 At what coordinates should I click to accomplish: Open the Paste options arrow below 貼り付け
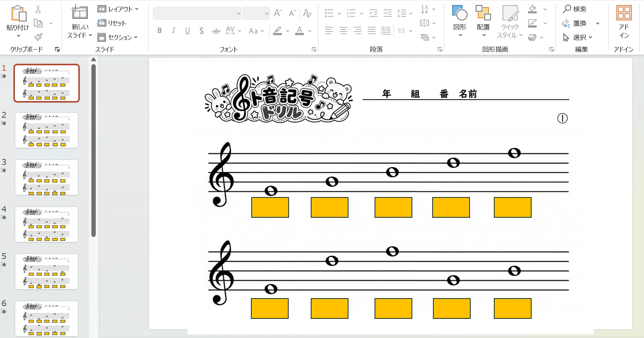[x=18, y=36]
